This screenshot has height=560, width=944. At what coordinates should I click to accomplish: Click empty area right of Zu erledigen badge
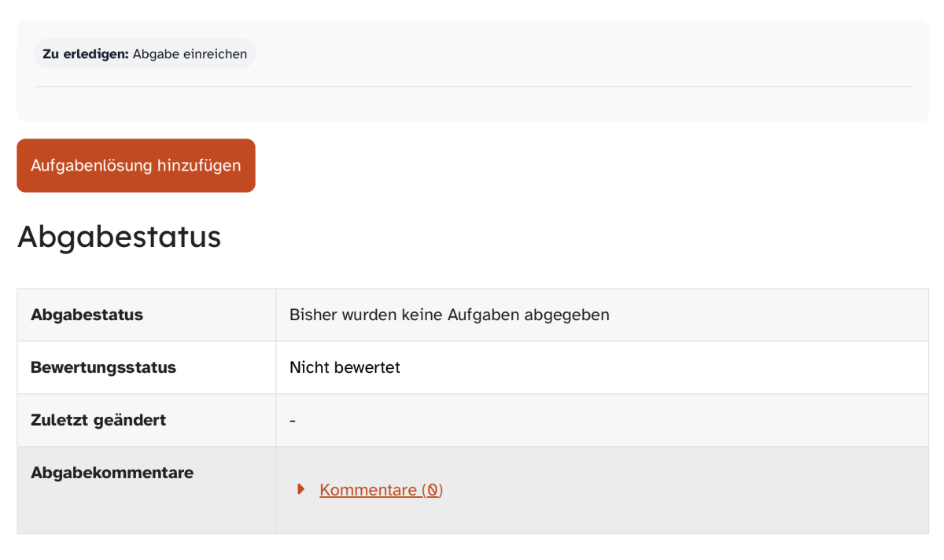pos(582,54)
